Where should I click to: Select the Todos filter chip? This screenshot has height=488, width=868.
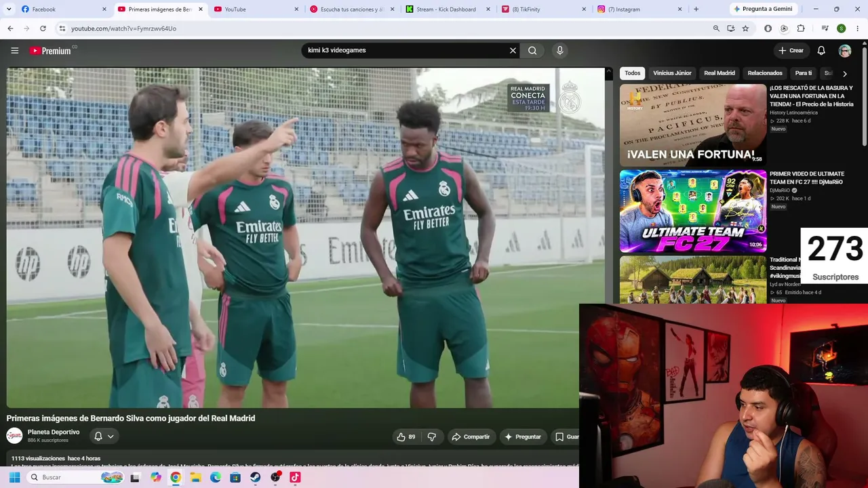(633, 73)
